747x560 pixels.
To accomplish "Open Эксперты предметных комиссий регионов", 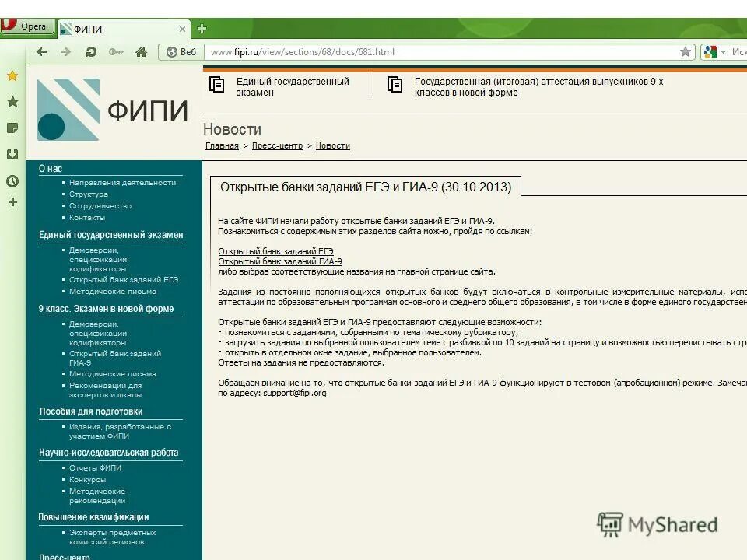I will pos(112,537).
